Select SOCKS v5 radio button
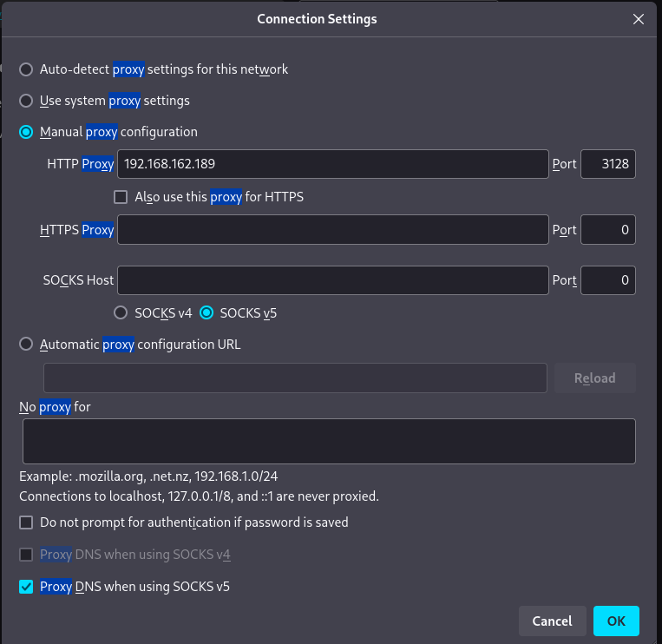This screenshot has height=644, width=662. [206, 313]
